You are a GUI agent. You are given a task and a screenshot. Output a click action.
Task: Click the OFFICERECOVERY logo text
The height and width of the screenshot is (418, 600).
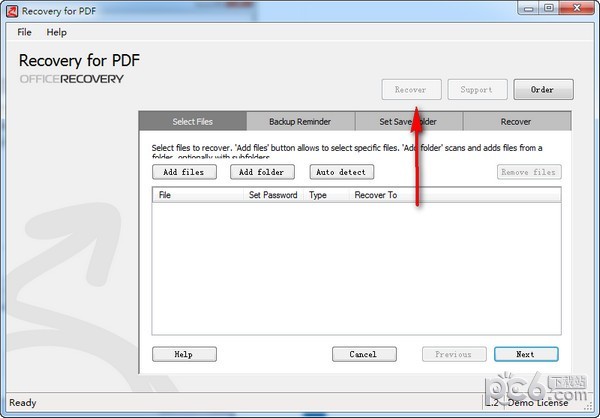point(72,79)
